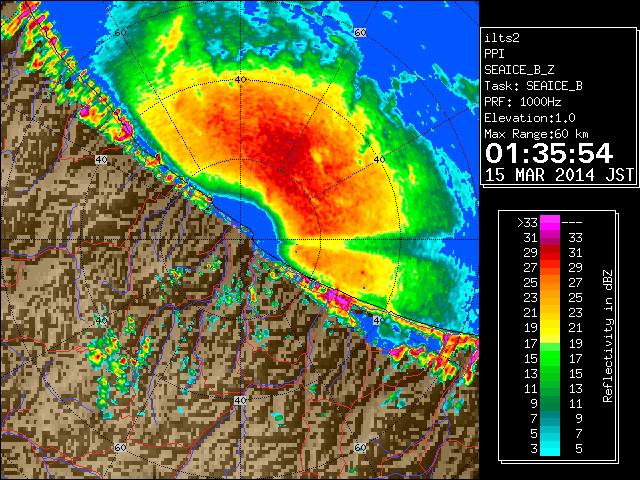The height and width of the screenshot is (480, 640).
Task: Click the '---' legend upper bound label
Action: coord(572,223)
